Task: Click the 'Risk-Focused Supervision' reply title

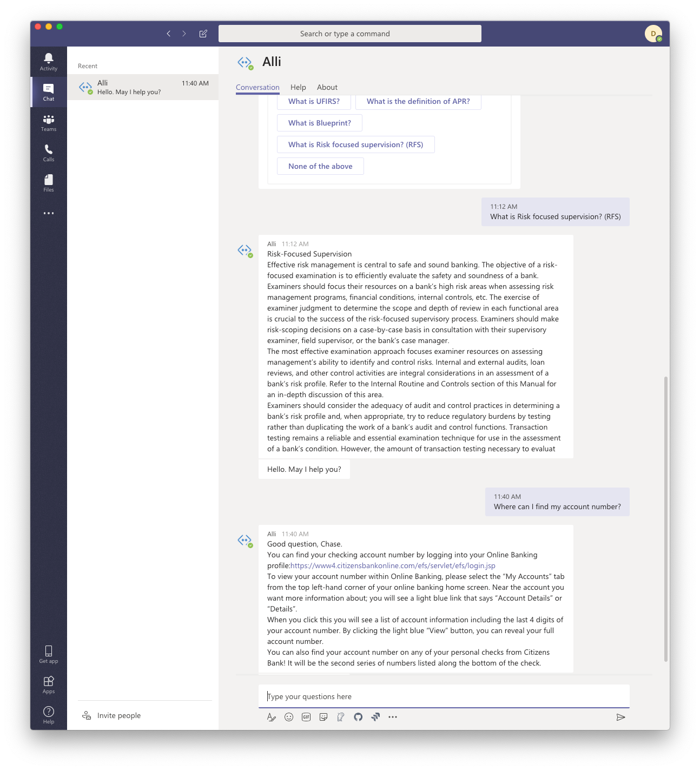Action: pos(309,254)
